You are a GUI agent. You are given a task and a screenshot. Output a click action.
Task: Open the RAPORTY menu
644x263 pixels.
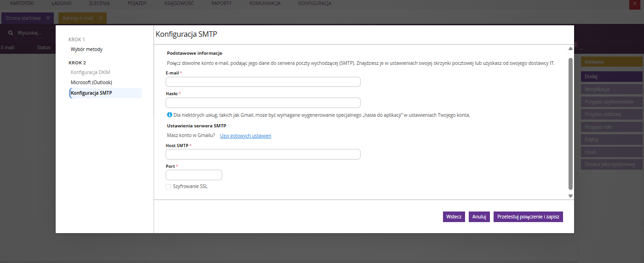pos(222,3)
